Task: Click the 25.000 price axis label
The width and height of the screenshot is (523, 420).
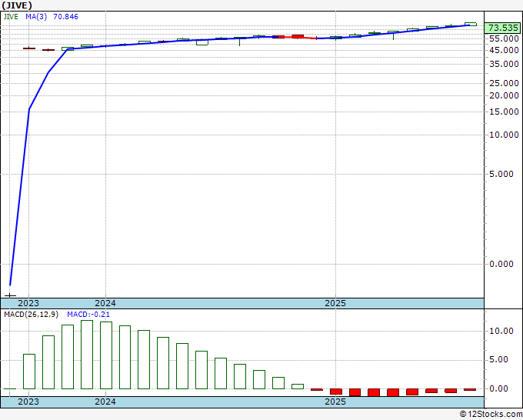Action: tap(504, 83)
